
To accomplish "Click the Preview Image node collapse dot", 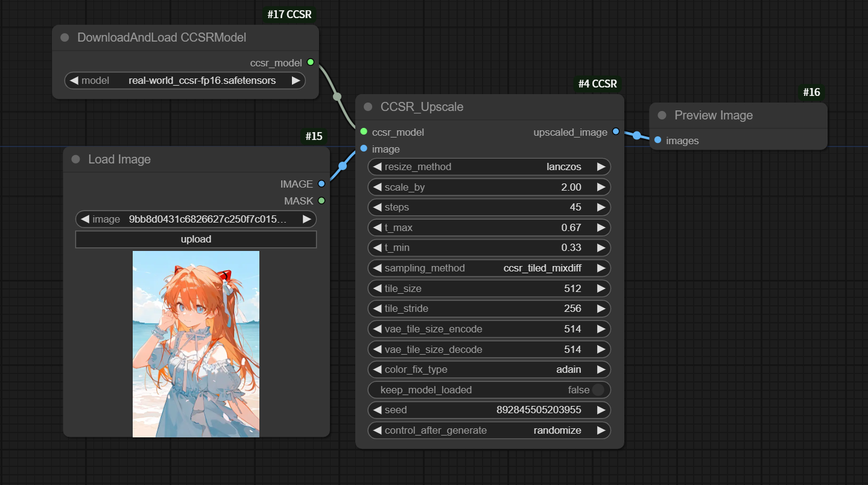I will pyautogui.click(x=662, y=115).
